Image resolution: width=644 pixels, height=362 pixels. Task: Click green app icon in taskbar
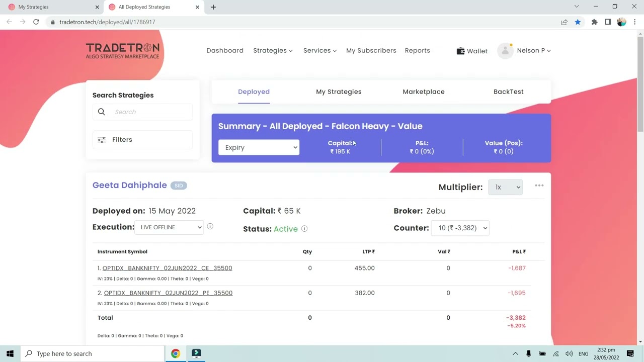(196, 353)
